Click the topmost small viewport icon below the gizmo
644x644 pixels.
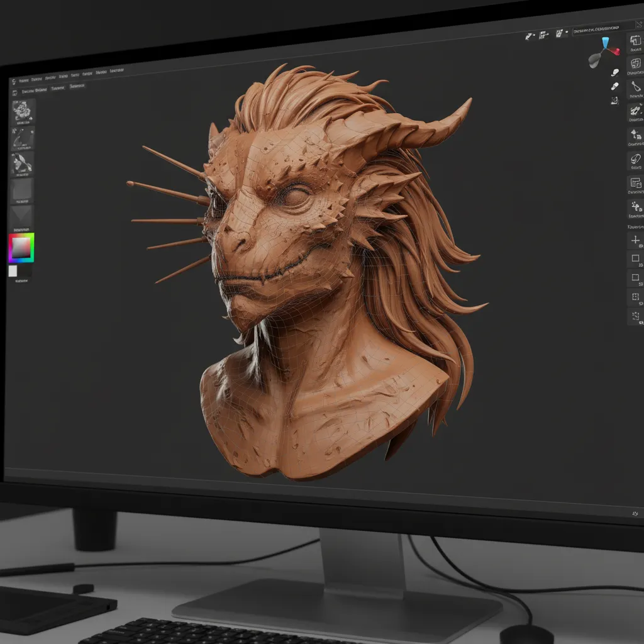pyautogui.click(x=616, y=72)
